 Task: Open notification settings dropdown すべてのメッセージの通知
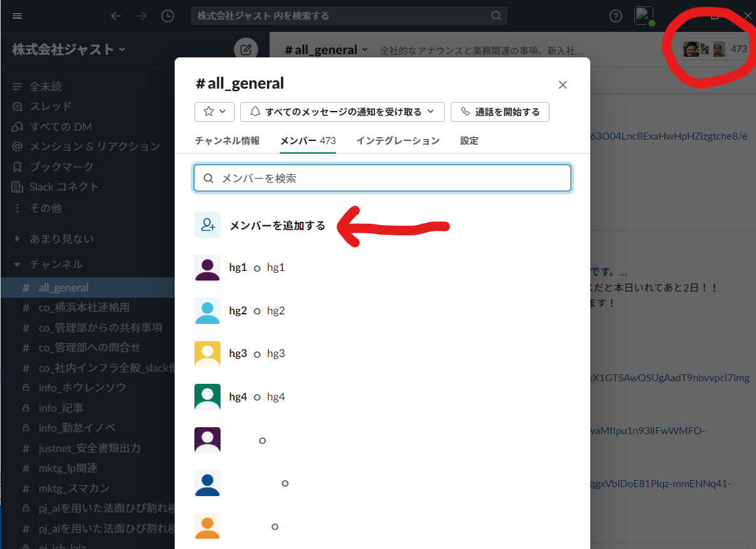coord(342,112)
